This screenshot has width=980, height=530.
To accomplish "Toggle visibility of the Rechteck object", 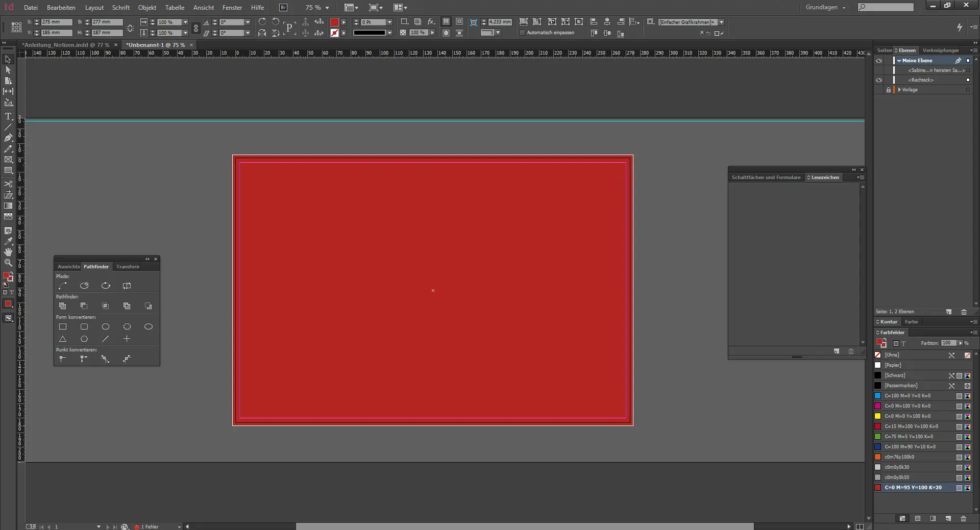I will (879, 80).
